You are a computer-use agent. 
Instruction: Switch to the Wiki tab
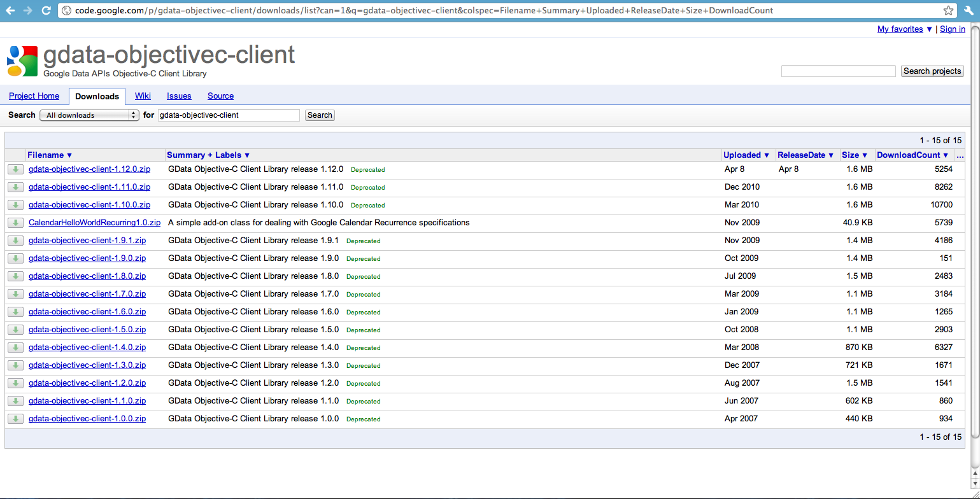click(x=143, y=96)
